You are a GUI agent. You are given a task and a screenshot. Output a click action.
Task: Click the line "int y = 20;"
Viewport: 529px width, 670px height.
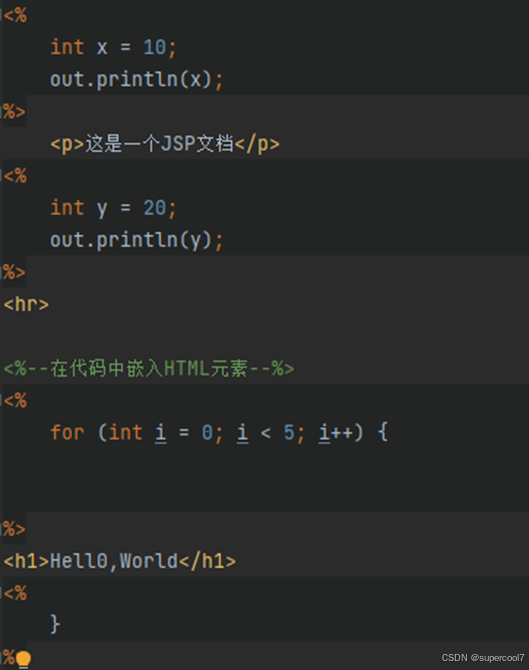pyautogui.click(x=113, y=208)
